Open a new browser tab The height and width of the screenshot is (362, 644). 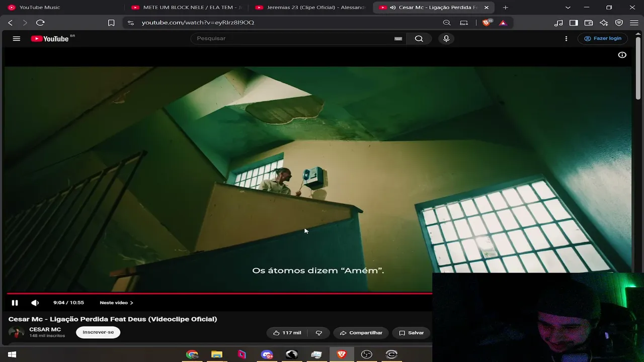coord(506,8)
